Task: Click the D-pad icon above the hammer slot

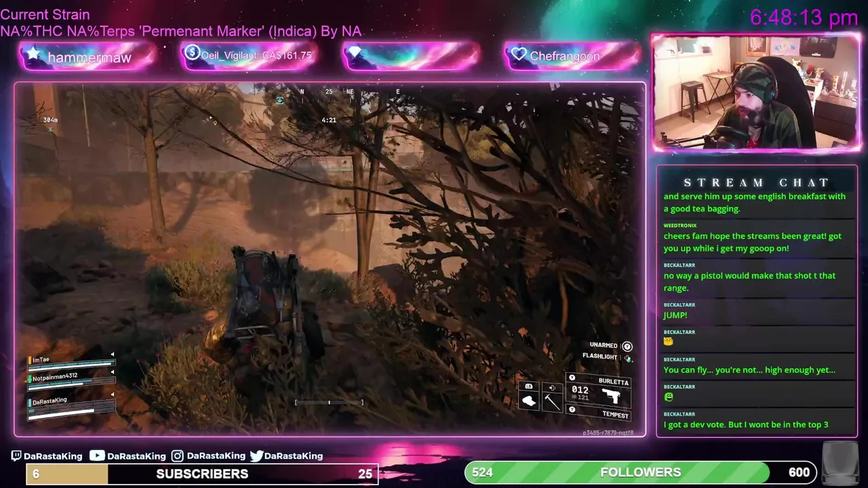Action: point(552,388)
